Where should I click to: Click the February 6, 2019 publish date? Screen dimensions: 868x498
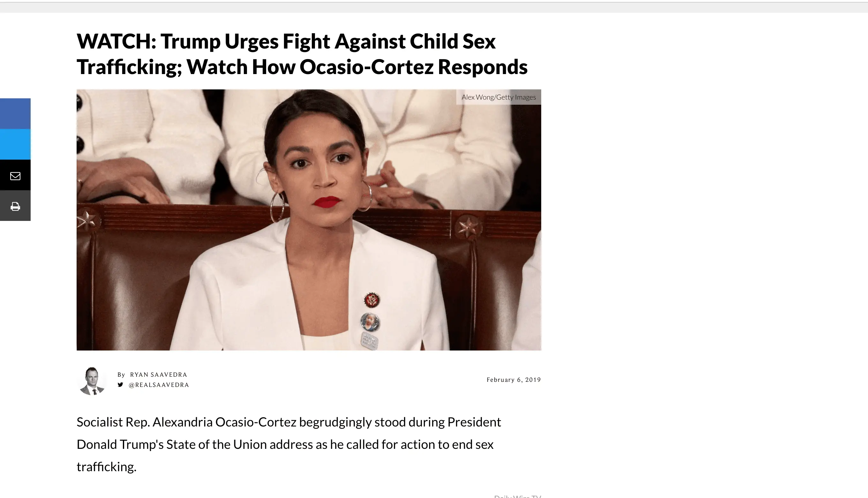[x=513, y=380]
